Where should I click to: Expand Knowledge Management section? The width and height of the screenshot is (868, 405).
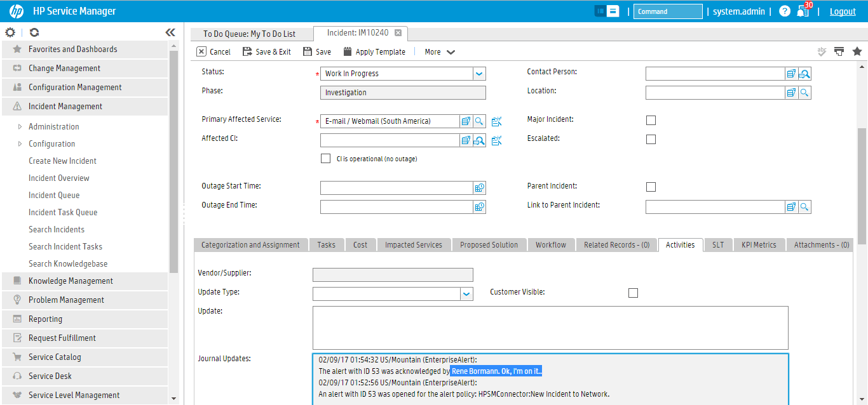pyautogui.click(x=85, y=281)
